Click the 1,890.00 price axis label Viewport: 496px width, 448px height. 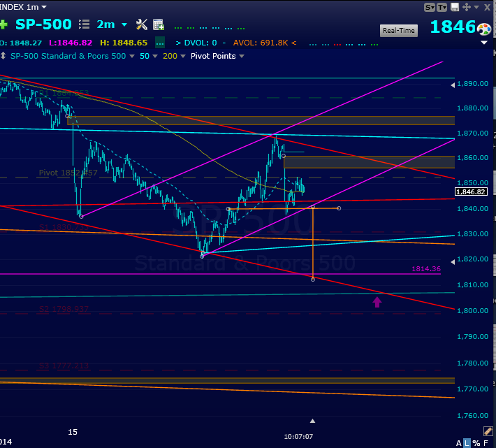pos(472,84)
